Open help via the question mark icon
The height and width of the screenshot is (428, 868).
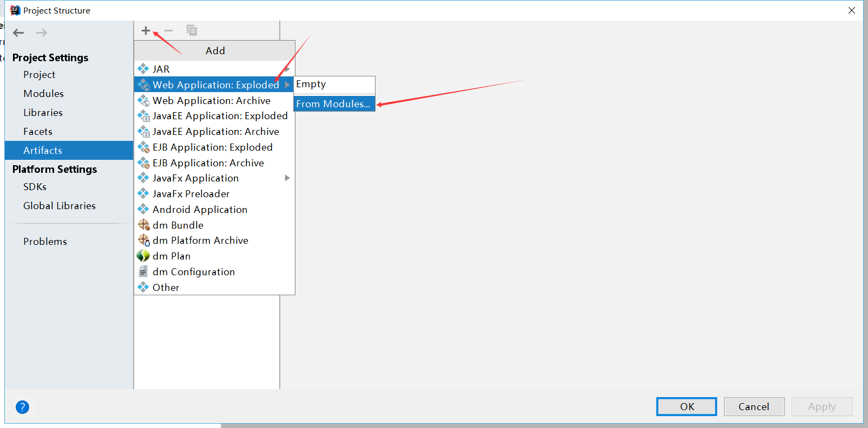tap(22, 407)
